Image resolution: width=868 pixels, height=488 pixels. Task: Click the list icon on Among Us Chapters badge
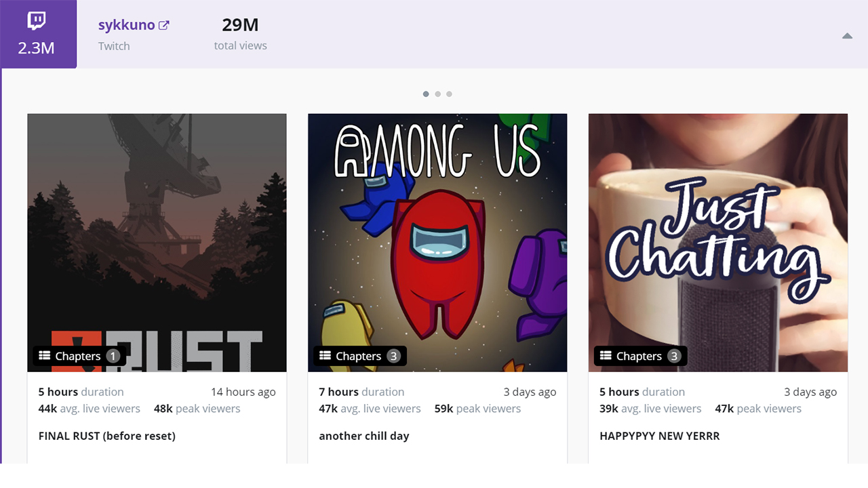pyautogui.click(x=325, y=356)
